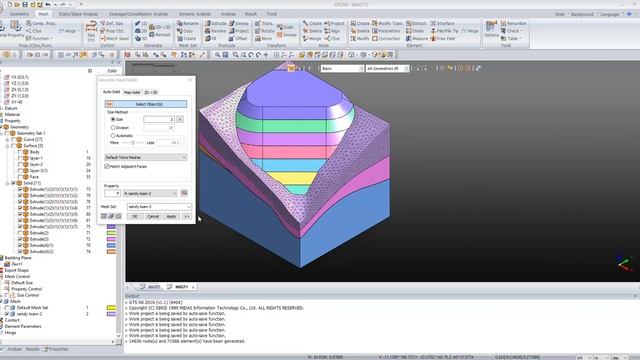The height and width of the screenshot is (360, 640).
Task: Click the Save icon in the title bar
Action: tap(24, 4)
